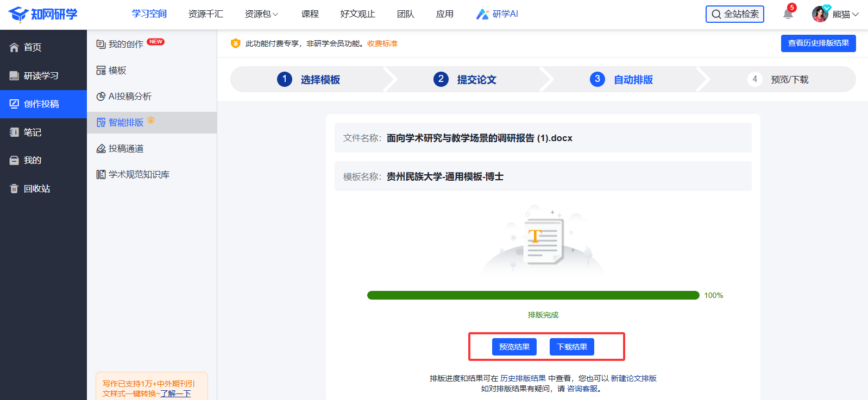Viewport: 868px width, 400px height.
Task: Open the 收费标准 link
Action: click(x=382, y=43)
